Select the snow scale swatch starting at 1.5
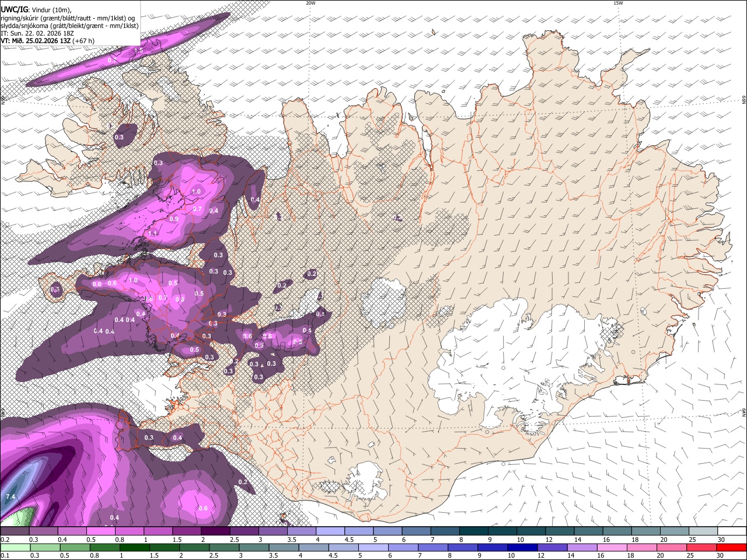The width and height of the screenshot is (747, 560). (187, 531)
